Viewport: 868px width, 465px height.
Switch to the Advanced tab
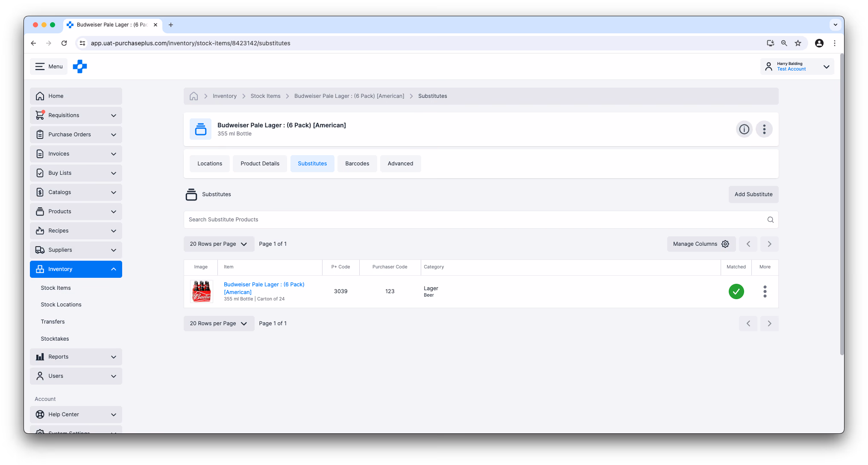400,164
